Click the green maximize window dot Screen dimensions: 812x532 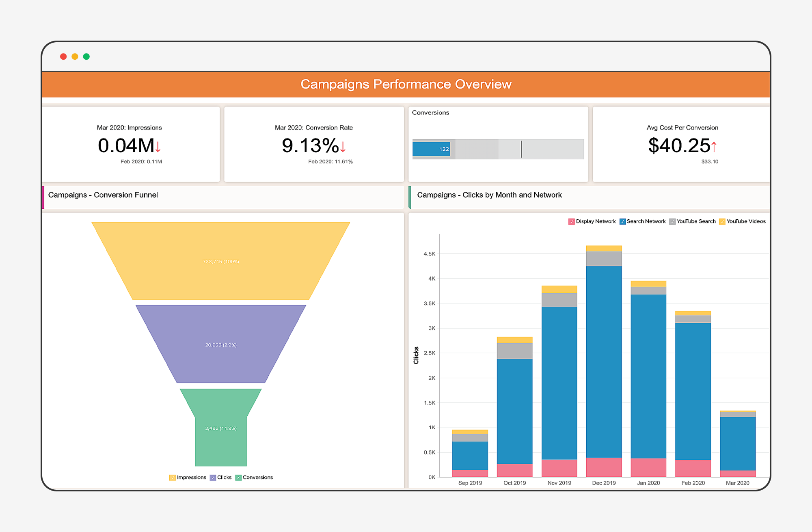(86, 56)
